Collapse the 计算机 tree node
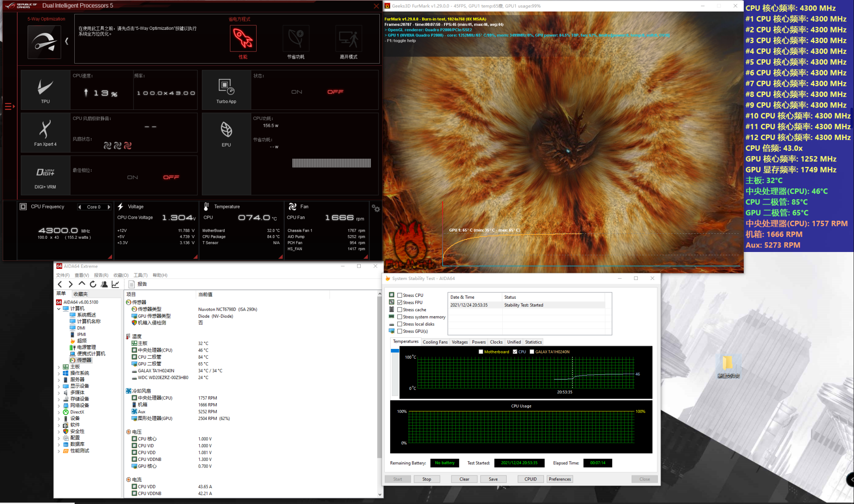This screenshot has height=504, width=854. (x=59, y=308)
